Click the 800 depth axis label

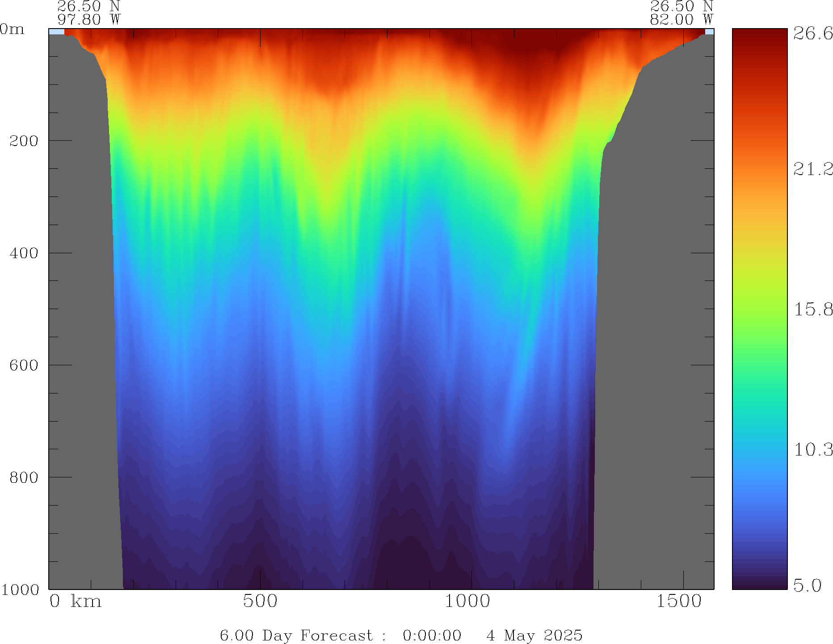click(24, 477)
